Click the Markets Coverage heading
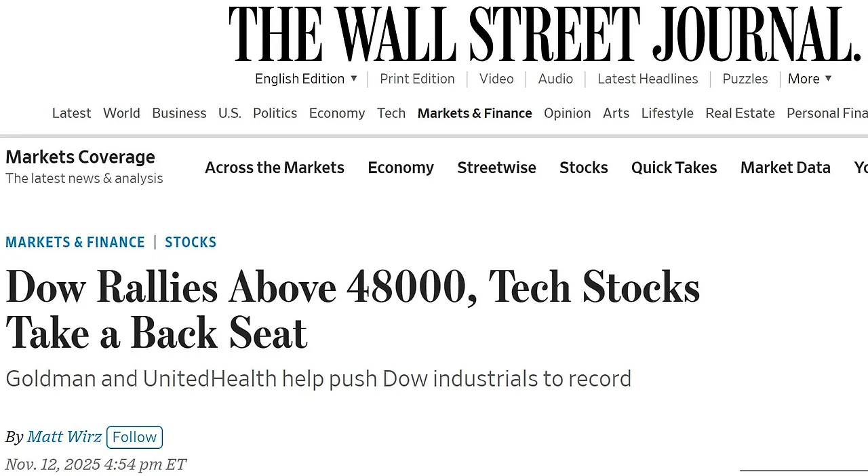Viewport: 868px width, 476px height. click(x=80, y=157)
